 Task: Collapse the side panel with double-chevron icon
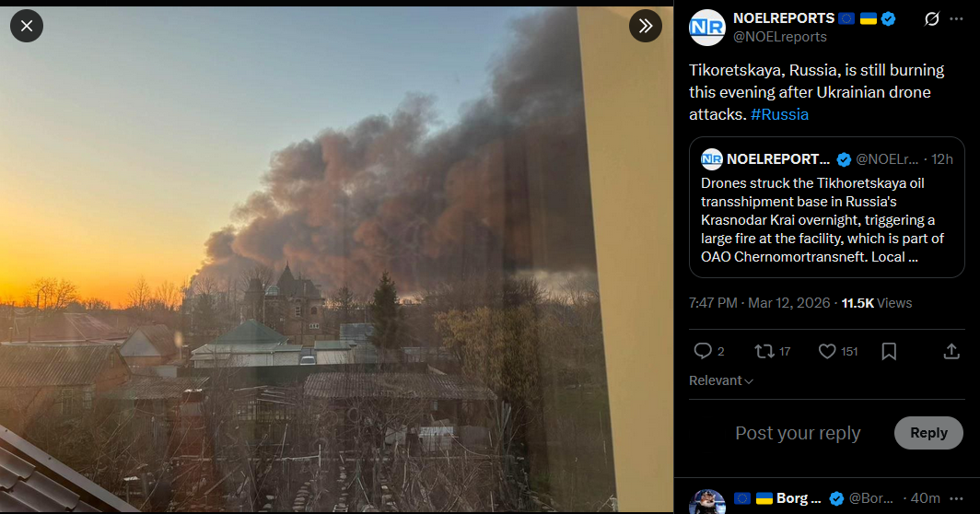[x=645, y=26]
